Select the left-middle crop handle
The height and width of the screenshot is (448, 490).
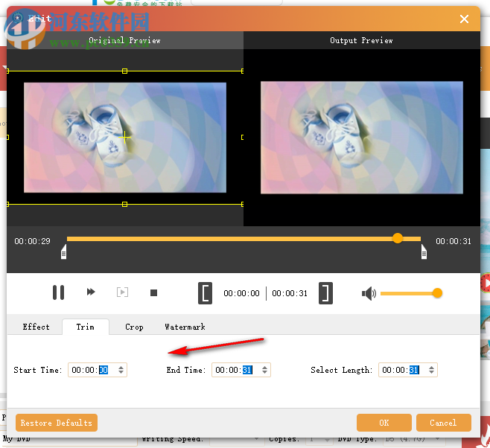pos(7,138)
